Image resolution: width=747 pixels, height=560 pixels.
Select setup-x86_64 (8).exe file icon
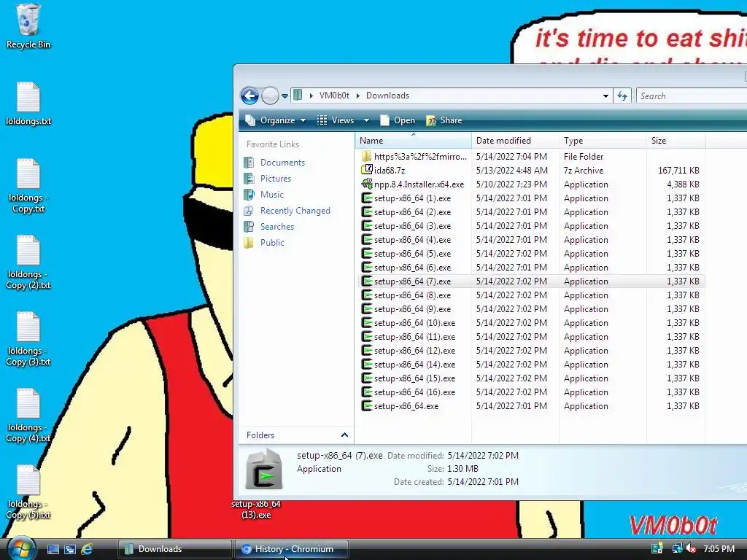pos(366,295)
